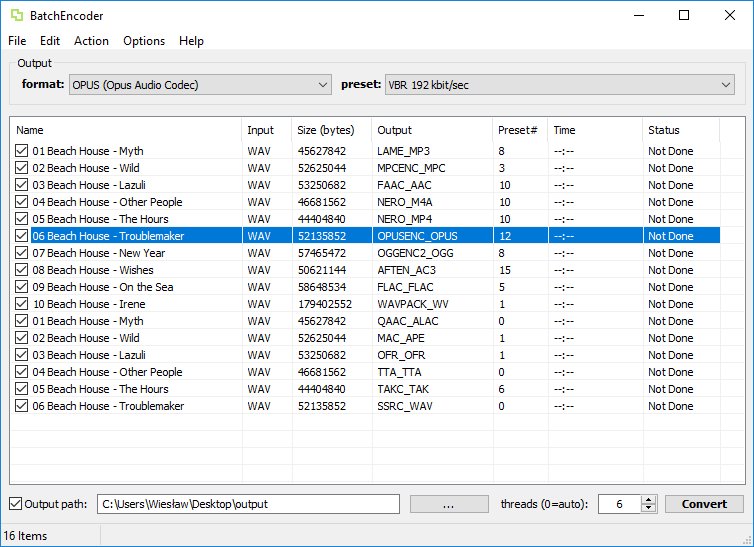Image resolution: width=754 pixels, height=547 pixels.
Task: Uncheck the NERO_M4A row checkbox
Action: point(21,202)
